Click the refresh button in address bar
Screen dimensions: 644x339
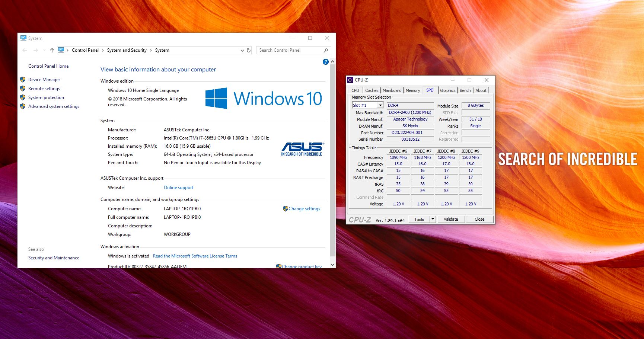coord(249,50)
